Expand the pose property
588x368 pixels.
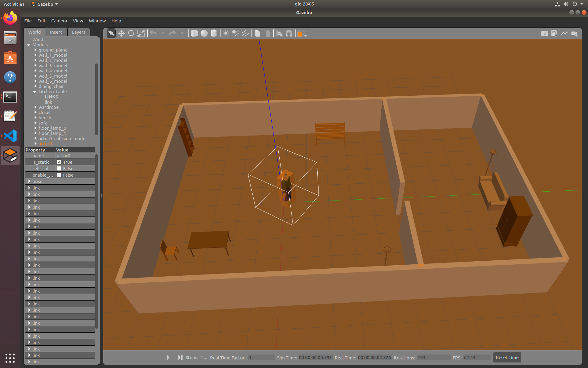coord(29,181)
